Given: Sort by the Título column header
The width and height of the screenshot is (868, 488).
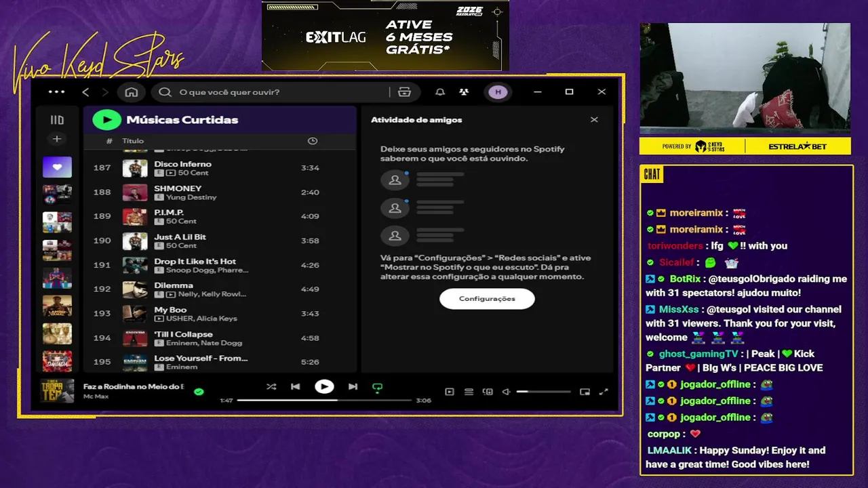Looking at the screenshot, I should (x=133, y=141).
